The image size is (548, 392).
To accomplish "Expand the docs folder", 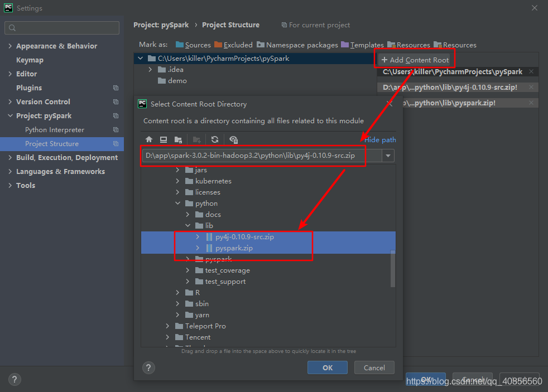I will [x=188, y=214].
